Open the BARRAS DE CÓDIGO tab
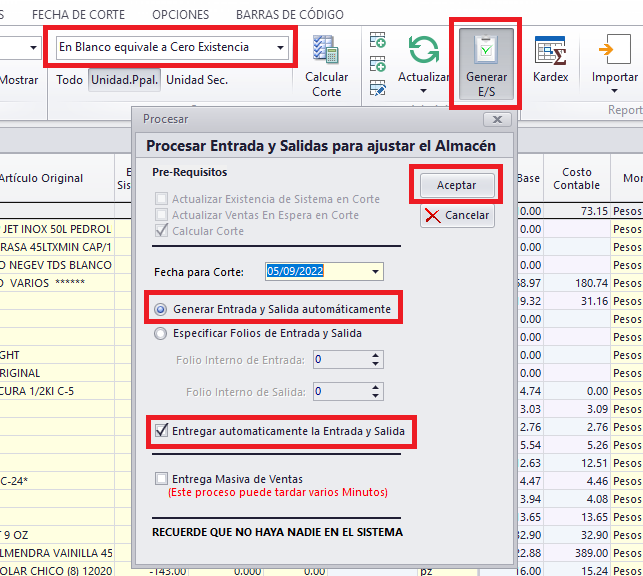Screen dimensions: 643x576 click(x=290, y=15)
